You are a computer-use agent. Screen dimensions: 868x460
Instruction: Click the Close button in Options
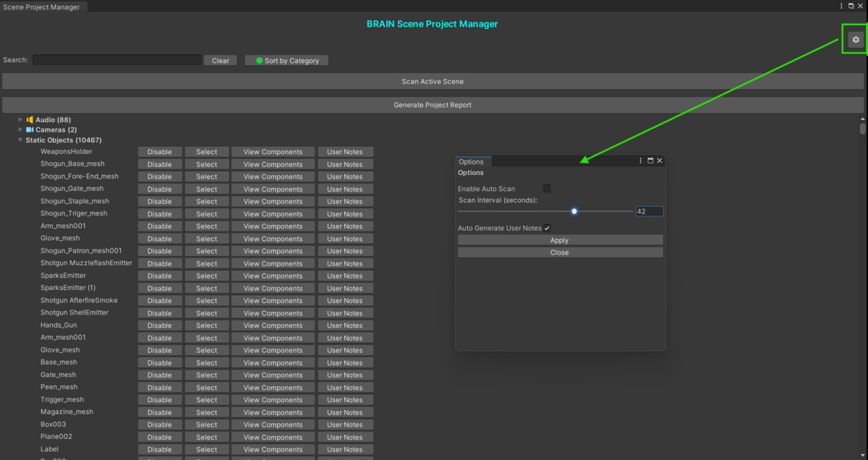560,252
